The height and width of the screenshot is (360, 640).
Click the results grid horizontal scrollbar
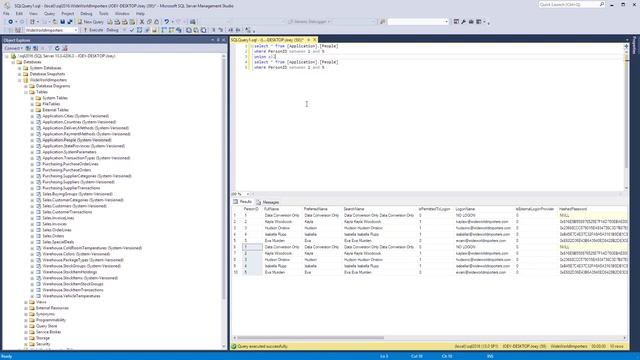pos(310,338)
